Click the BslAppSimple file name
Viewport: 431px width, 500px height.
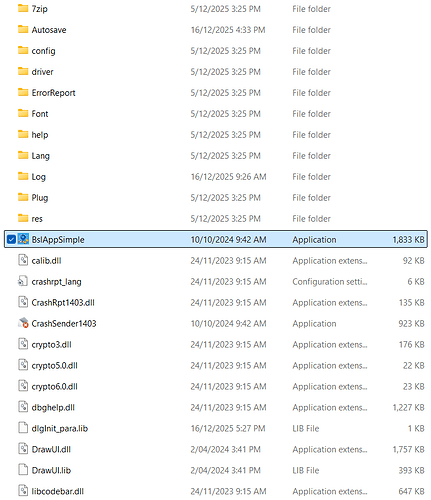click(x=58, y=240)
